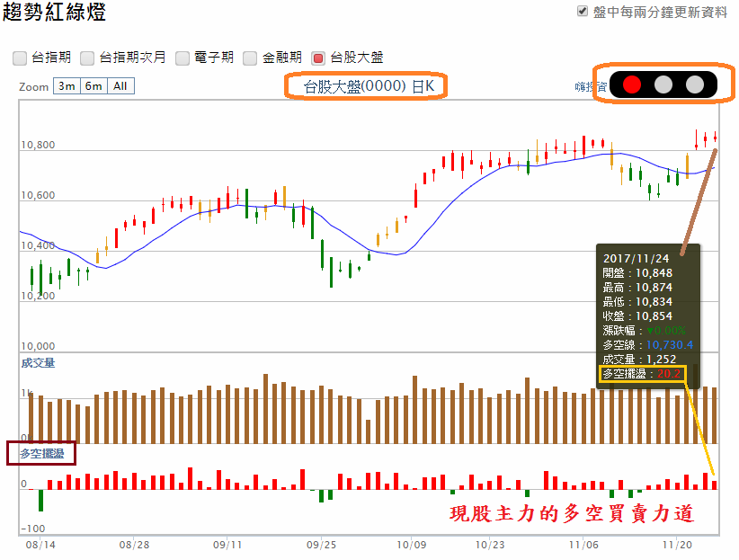This screenshot has width=739, height=560.
Task: Click the -100 oscillator axis label
Action: 33,529
